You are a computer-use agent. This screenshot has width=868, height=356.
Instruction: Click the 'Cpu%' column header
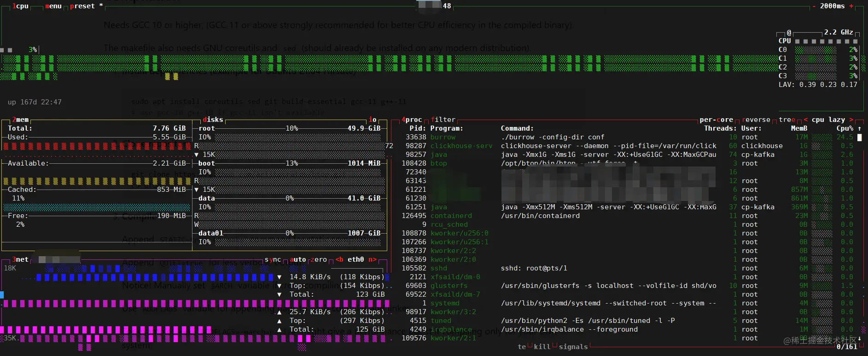(x=845, y=128)
